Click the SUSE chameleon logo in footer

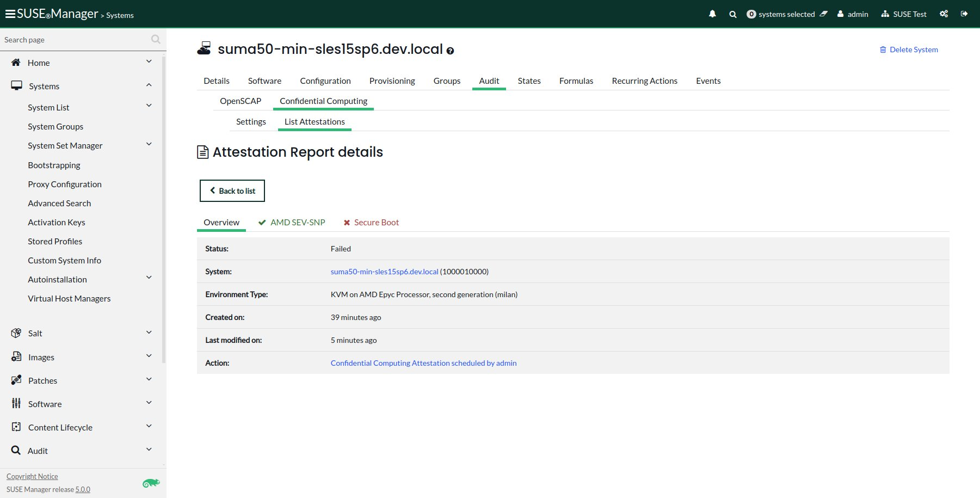click(151, 483)
